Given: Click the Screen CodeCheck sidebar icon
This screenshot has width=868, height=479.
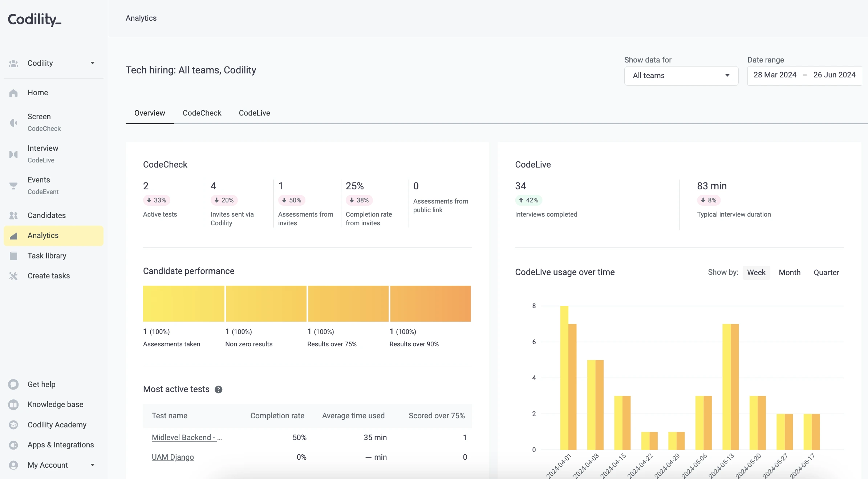Looking at the screenshot, I should coord(13,122).
